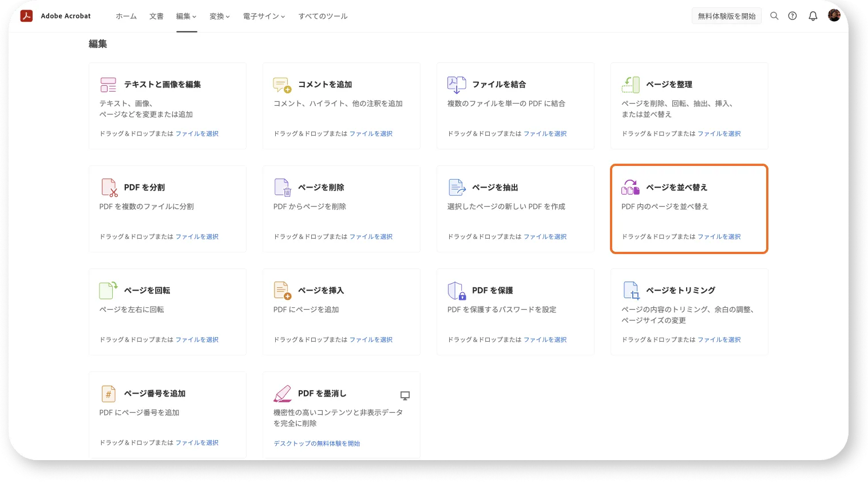Open the 文書 tab

tap(156, 17)
